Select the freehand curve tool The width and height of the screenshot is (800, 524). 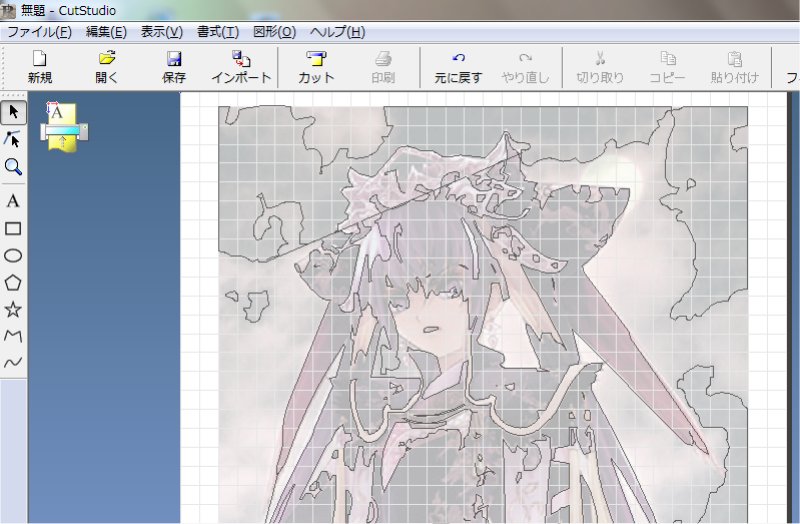pos(13,362)
